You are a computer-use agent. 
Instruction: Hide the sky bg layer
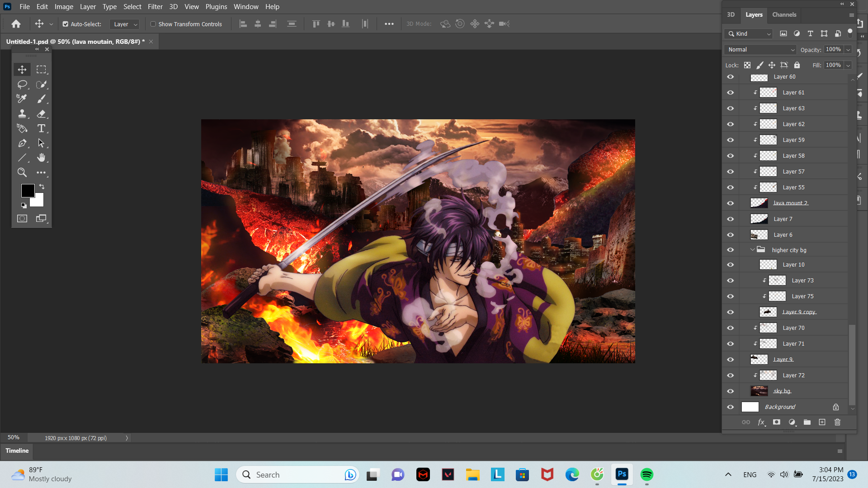pyautogui.click(x=730, y=391)
